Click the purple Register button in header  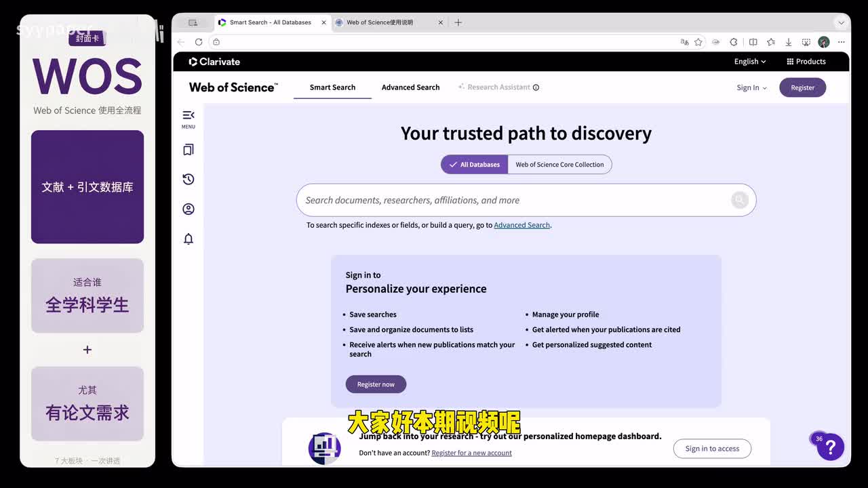click(802, 87)
